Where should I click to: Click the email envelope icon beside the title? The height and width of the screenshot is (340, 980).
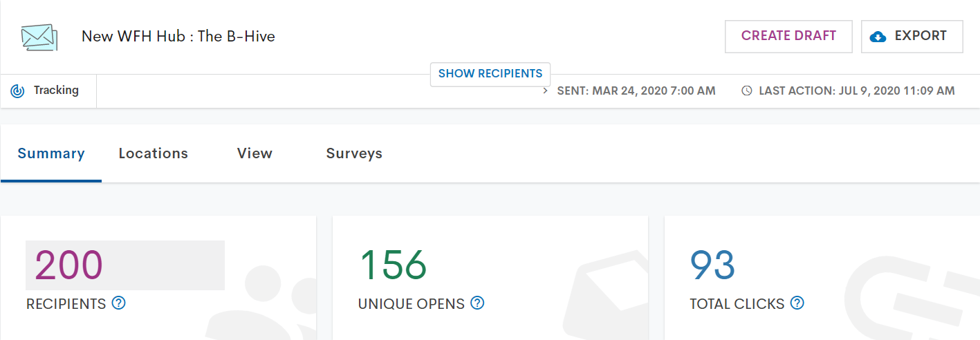click(x=39, y=37)
